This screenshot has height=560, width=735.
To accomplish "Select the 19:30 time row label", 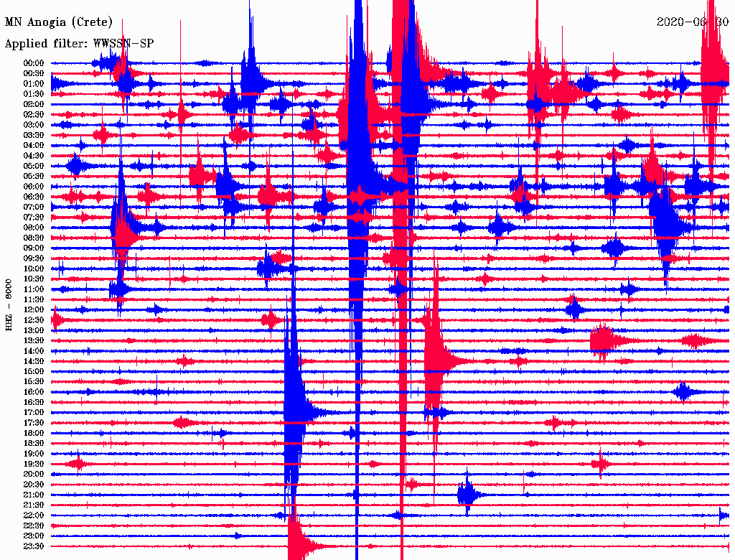I will pos(34,465).
